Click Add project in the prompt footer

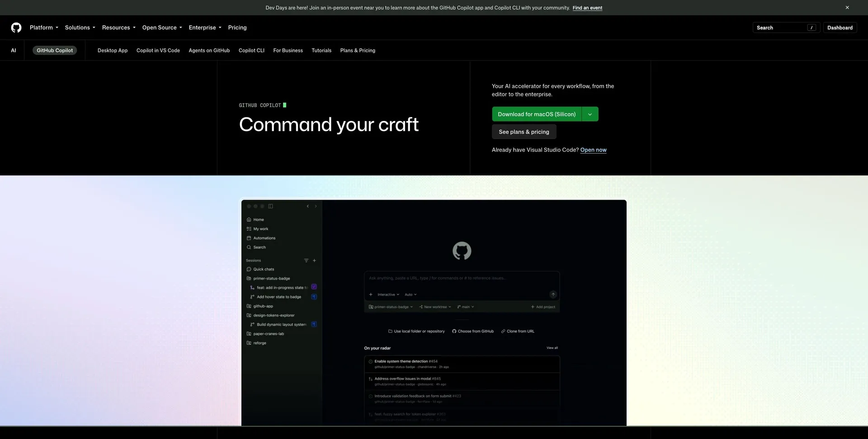click(543, 307)
